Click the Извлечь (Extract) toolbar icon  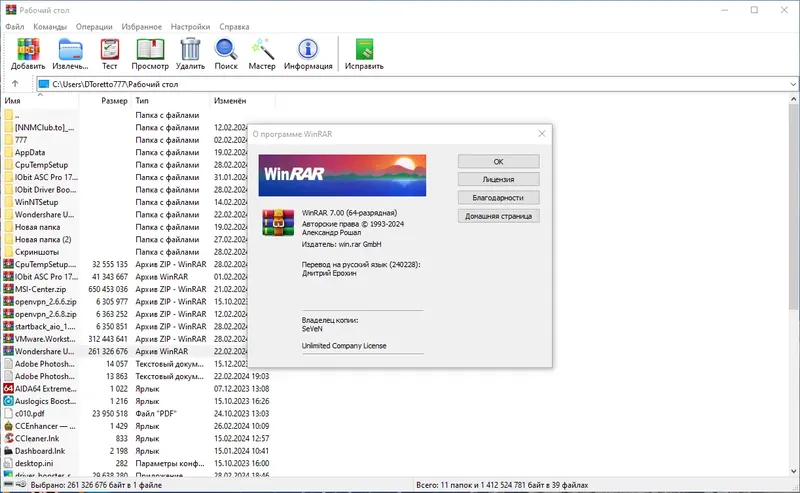tap(70, 50)
